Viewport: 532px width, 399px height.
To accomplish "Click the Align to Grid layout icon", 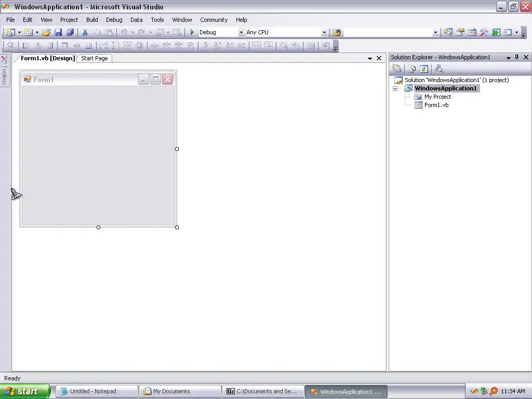I will pos(11,46).
